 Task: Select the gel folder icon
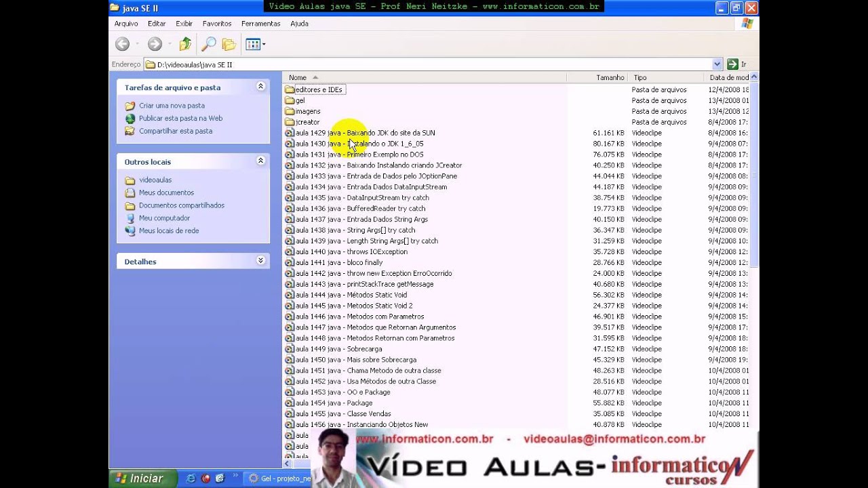[290, 100]
